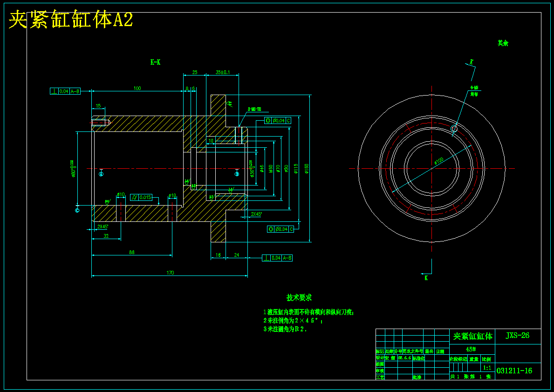Select the '技术要求' heading
Screen dimensions: 554x392
299,298
